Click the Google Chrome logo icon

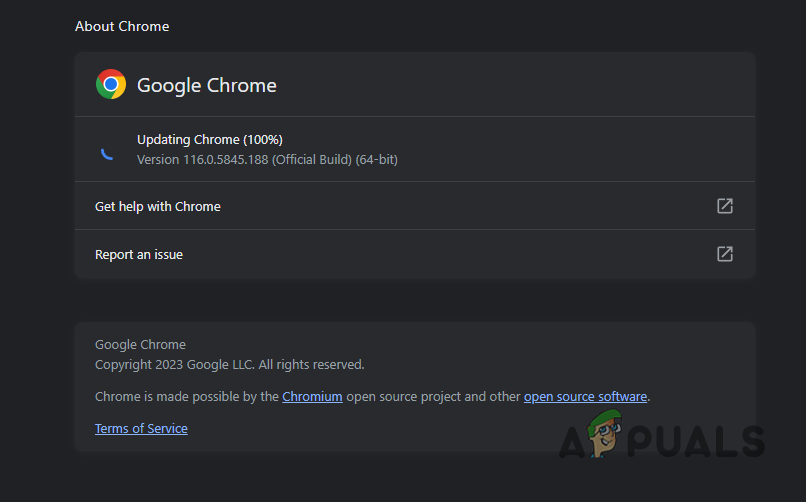click(x=111, y=84)
